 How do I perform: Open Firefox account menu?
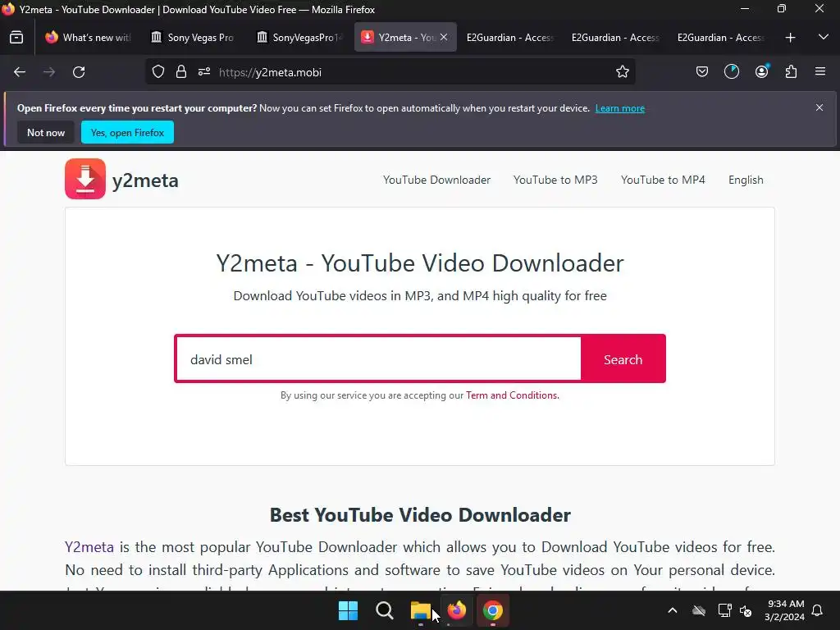[x=762, y=71]
